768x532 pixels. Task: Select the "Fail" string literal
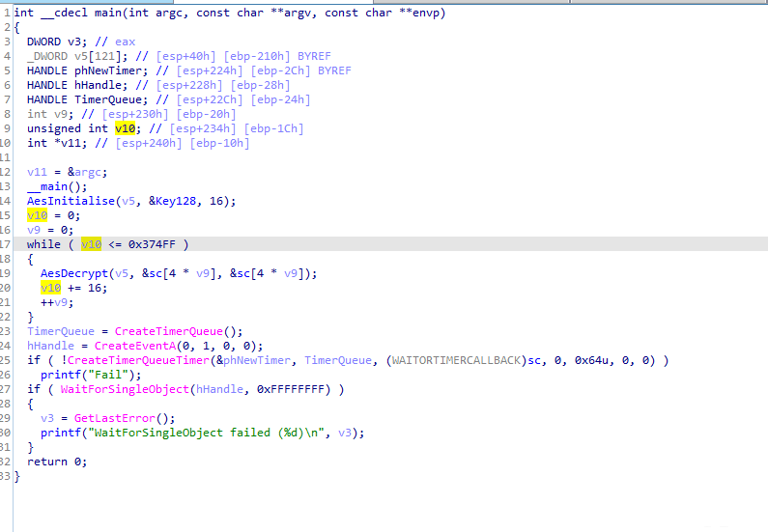pyautogui.click(x=108, y=375)
